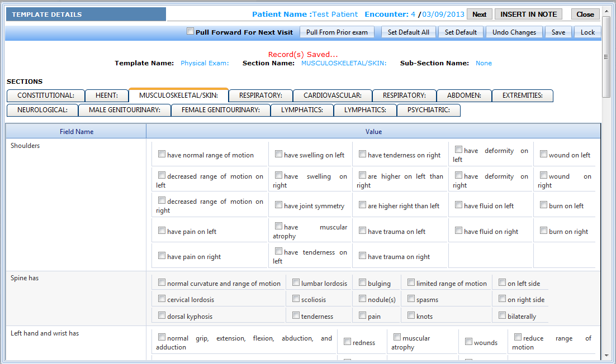The image size is (616, 364).
Task: Tick the scoliosis checkbox under Spine
Action: [296, 299]
